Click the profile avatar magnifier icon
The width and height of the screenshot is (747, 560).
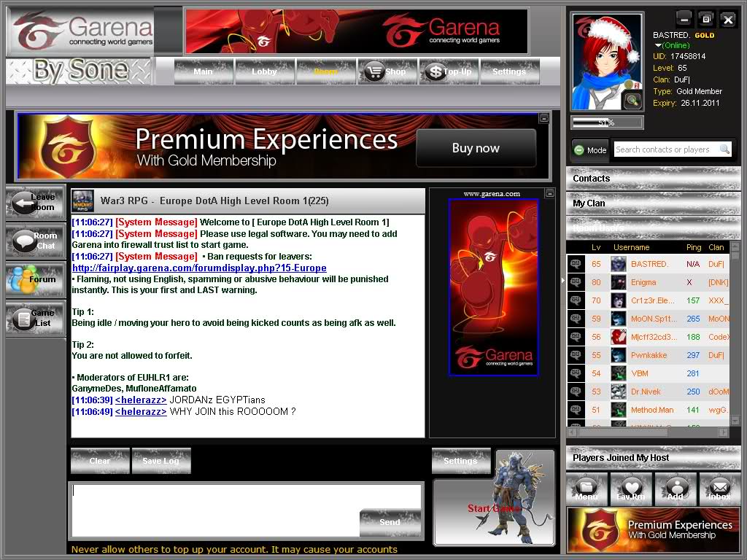632,100
